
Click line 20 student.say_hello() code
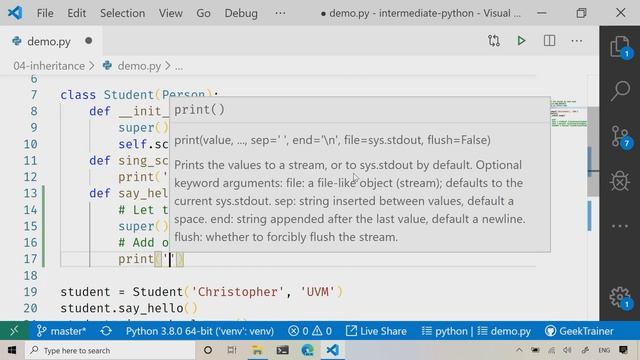(x=129, y=308)
